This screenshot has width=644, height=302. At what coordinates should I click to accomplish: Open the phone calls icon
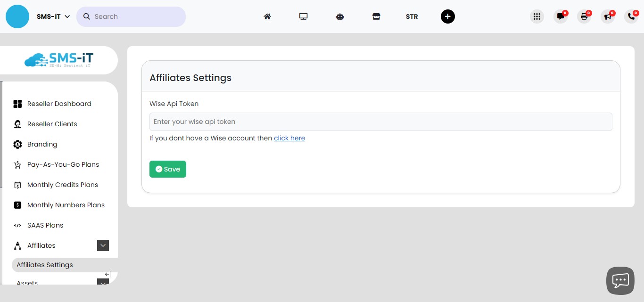coord(631,16)
